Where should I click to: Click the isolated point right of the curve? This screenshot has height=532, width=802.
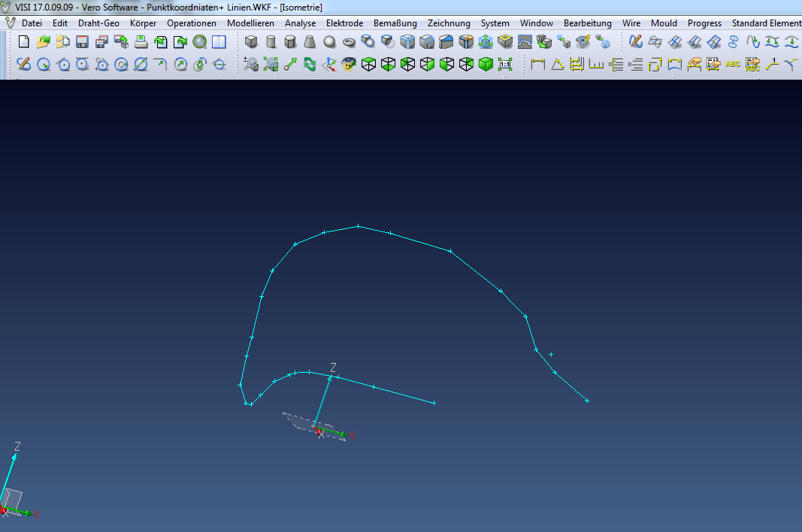click(x=551, y=354)
